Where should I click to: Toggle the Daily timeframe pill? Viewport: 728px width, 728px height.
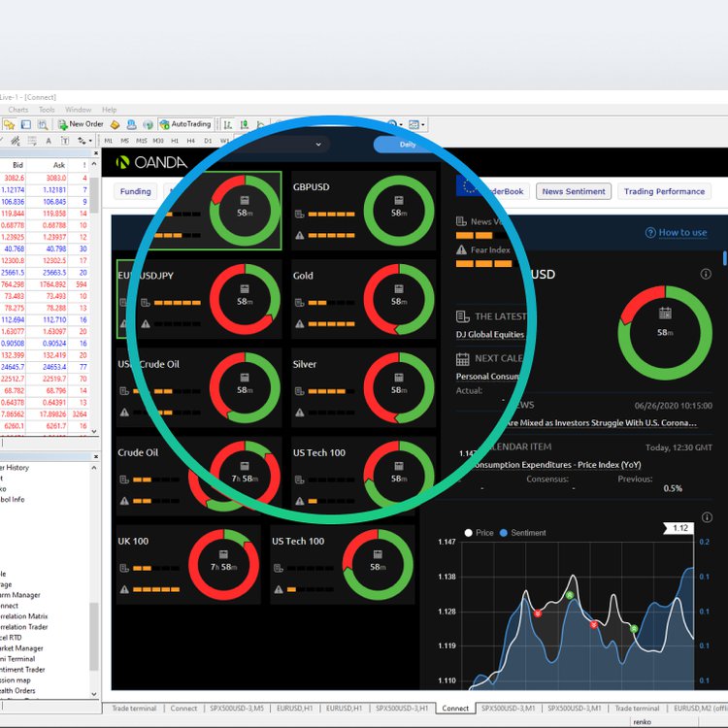[x=407, y=145]
